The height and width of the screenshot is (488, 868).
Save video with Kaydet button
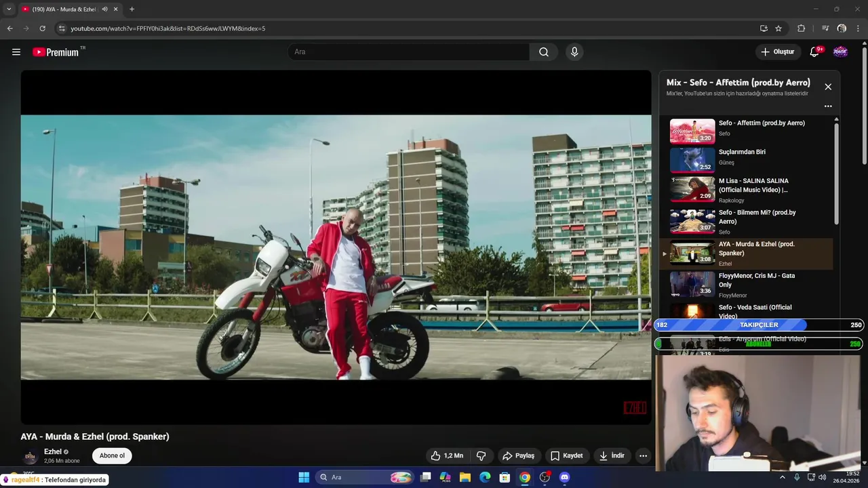click(567, 456)
